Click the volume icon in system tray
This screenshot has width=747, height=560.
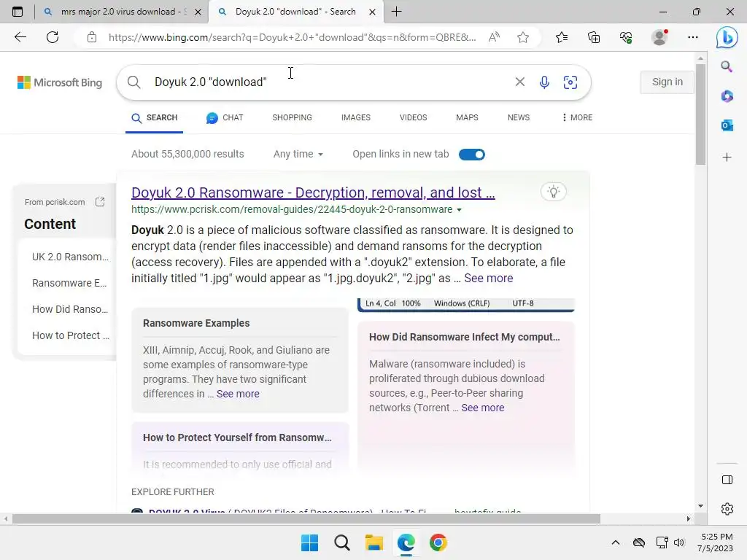tap(679, 542)
